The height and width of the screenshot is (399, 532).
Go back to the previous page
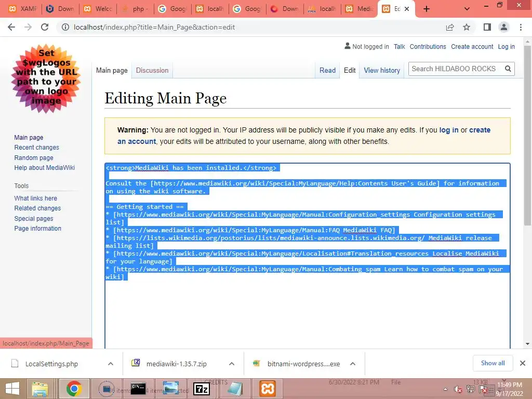(x=11, y=27)
